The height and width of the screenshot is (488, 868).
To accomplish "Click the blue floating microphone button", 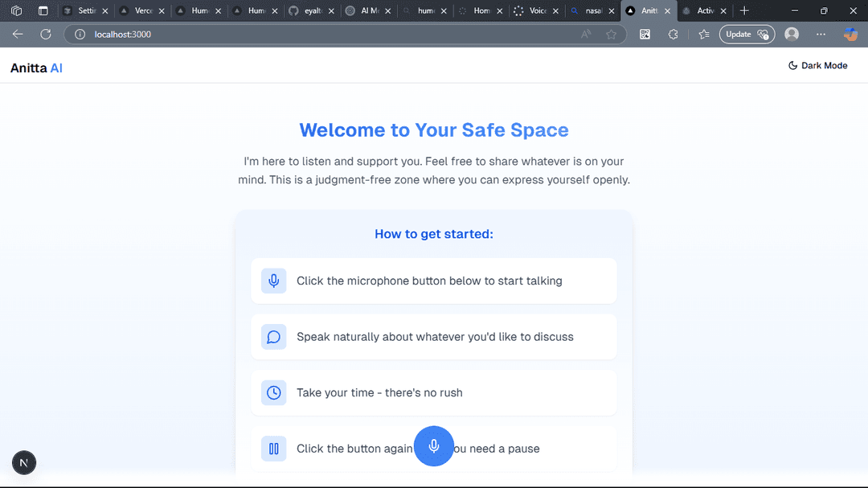I will (x=434, y=446).
